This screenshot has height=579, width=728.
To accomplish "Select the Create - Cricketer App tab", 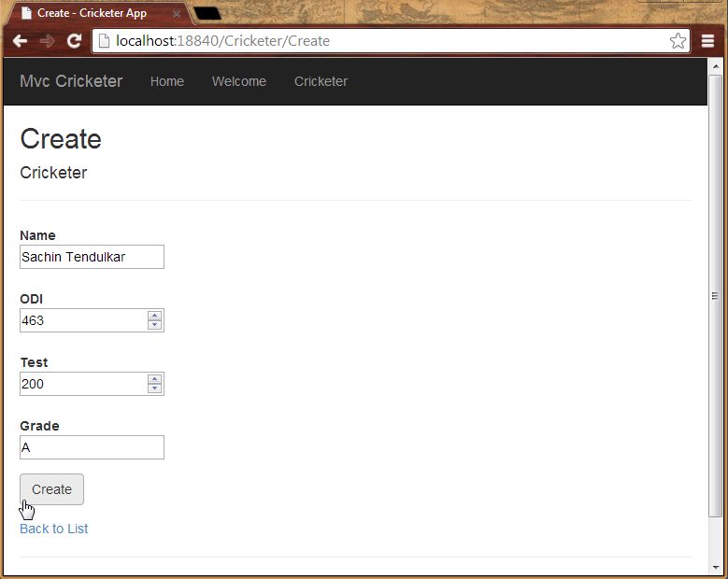I will tap(97, 13).
